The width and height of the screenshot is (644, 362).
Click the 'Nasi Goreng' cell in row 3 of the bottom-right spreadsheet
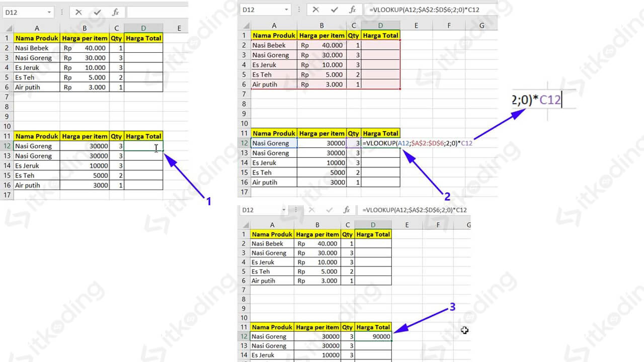(272, 253)
